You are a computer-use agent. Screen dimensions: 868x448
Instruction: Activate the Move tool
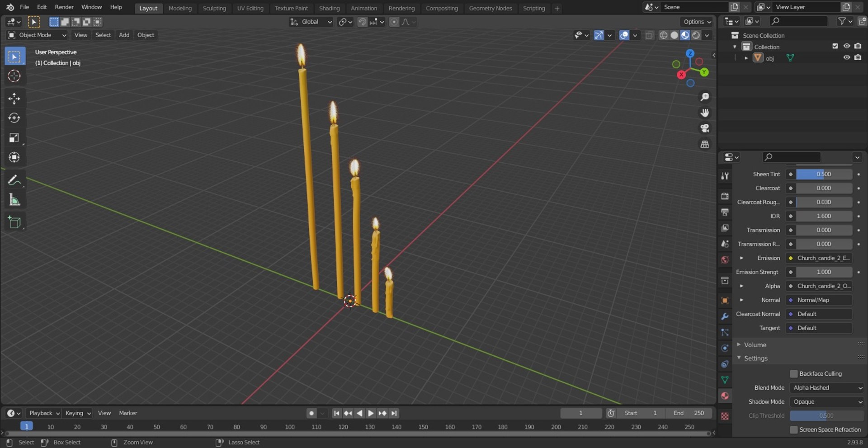pyautogui.click(x=14, y=99)
